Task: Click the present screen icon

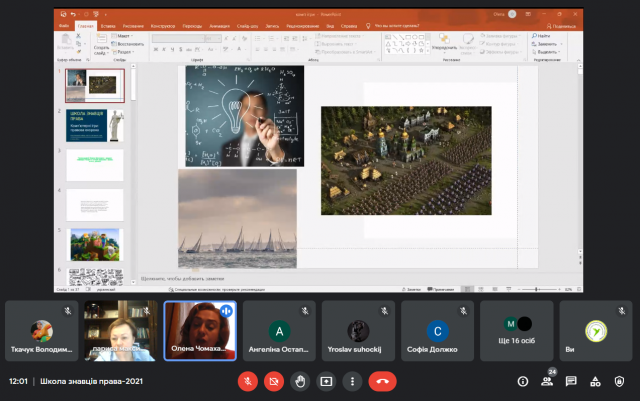Action: coord(326,381)
